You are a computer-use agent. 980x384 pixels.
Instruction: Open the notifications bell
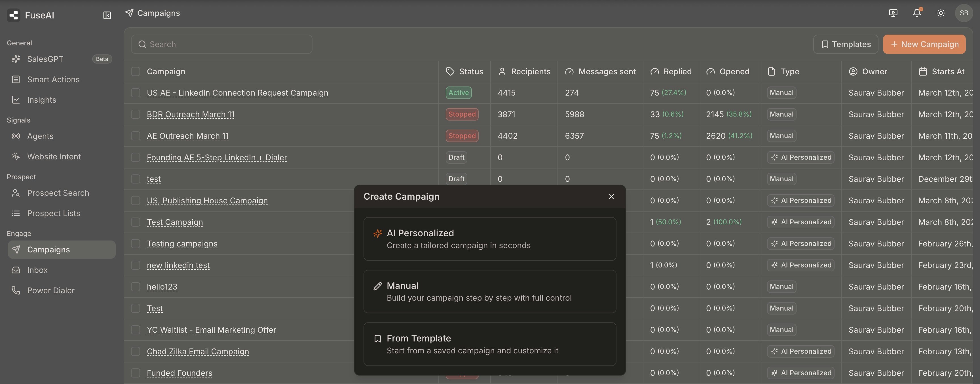[x=917, y=13]
